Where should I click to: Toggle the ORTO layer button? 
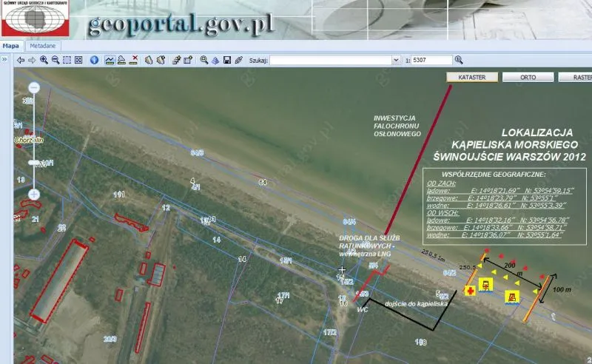point(526,77)
